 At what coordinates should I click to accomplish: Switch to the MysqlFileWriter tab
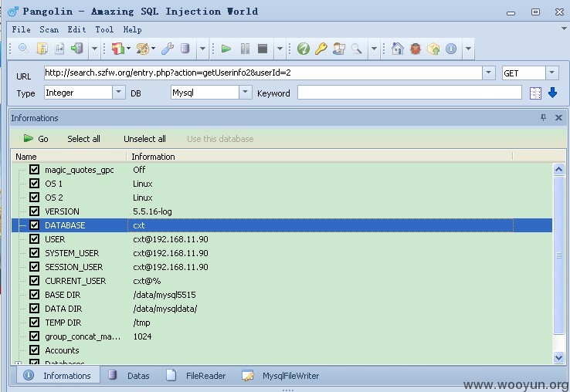click(280, 376)
